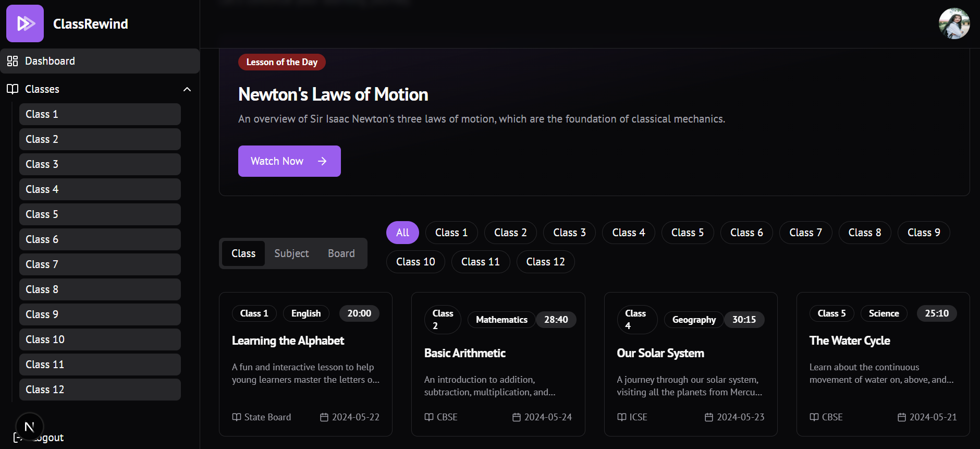This screenshot has width=980, height=449.
Task: Click calendar icon beside 2024-05-21
Action: pyautogui.click(x=901, y=417)
